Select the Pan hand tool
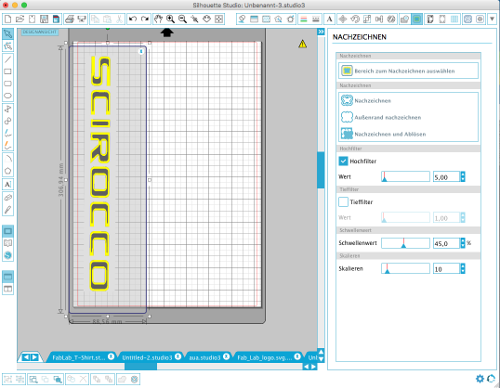Image resolution: width=500 pixels, height=388 pixels. point(158,19)
